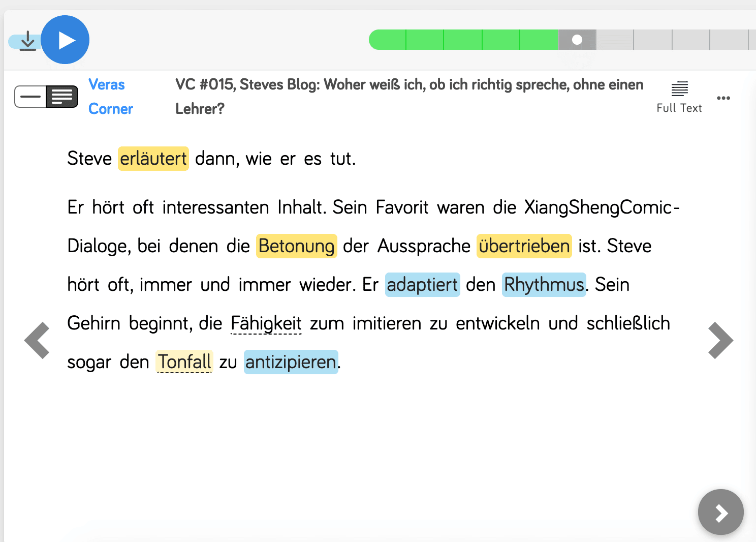Select the yellow word erläutert
The width and height of the screenshot is (756, 542).
click(x=153, y=159)
